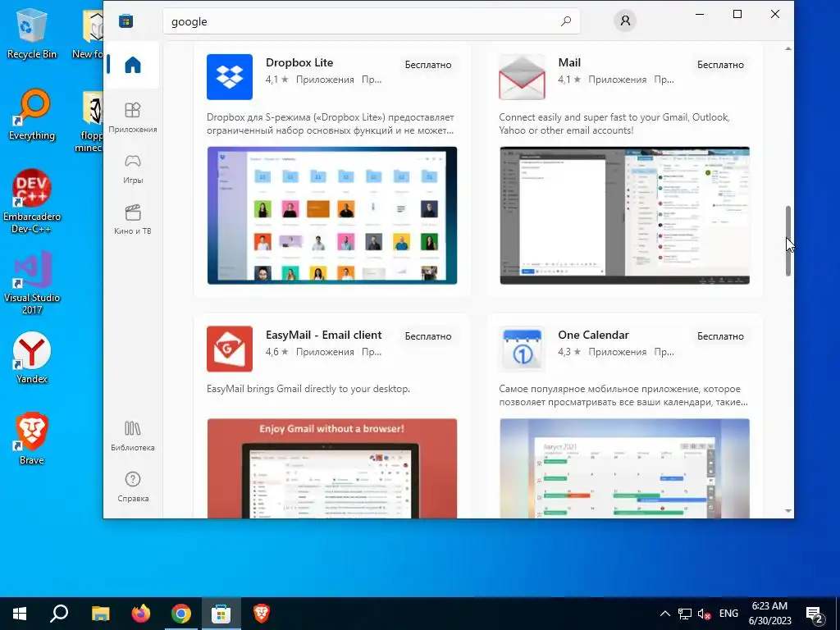Click the Mail description about Gmail, Outlook
This screenshot has height=630, width=840.
614,124
